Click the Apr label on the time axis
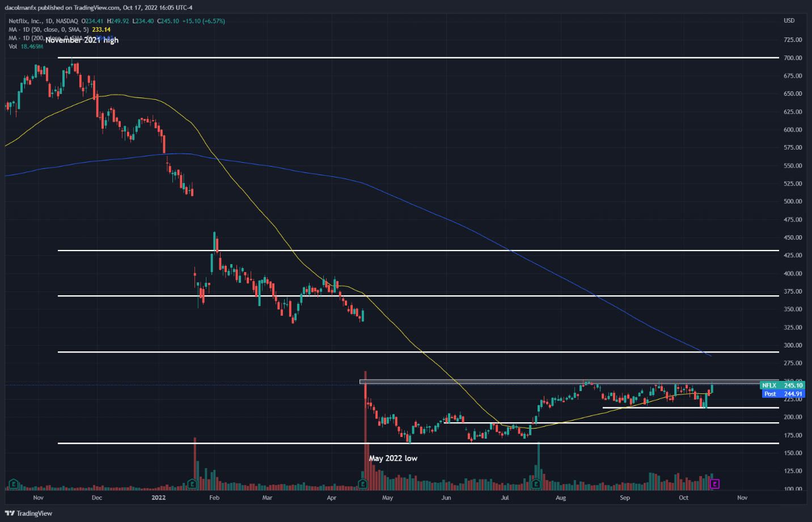812x522 pixels. pos(332,498)
